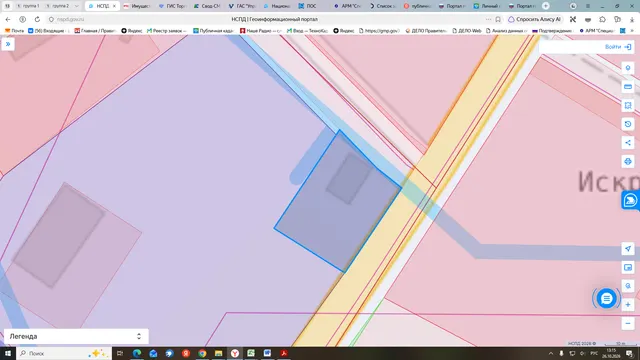Image resolution: width=640 pixels, height=360 pixels.
Task: Click the Windows taskbar search box
Action: [x=64, y=353]
